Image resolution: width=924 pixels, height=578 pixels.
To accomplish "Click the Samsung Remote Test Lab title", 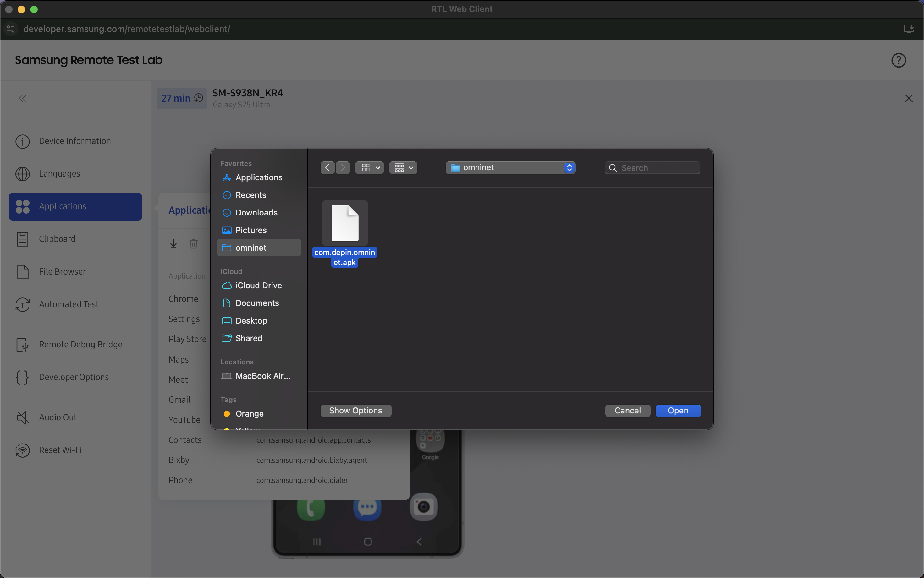I will pyautogui.click(x=89, y=60).
